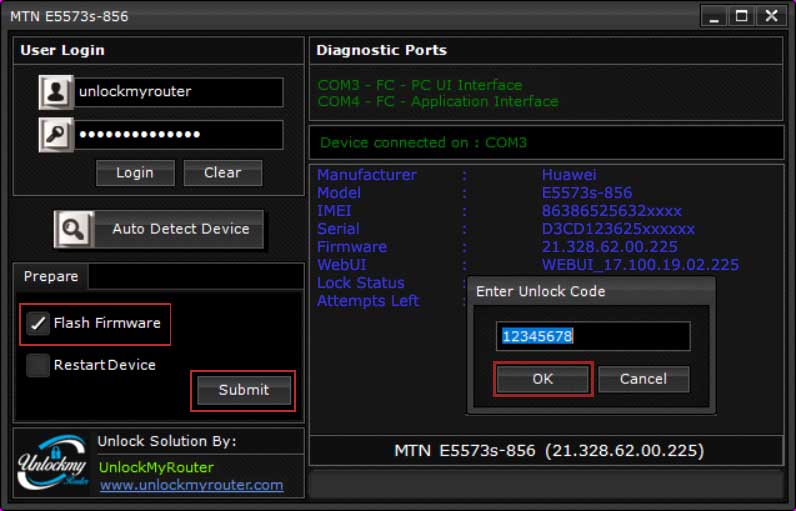Click the unlock code field with 12345678
The image size is (796, 511).
[x=593, y=336]
